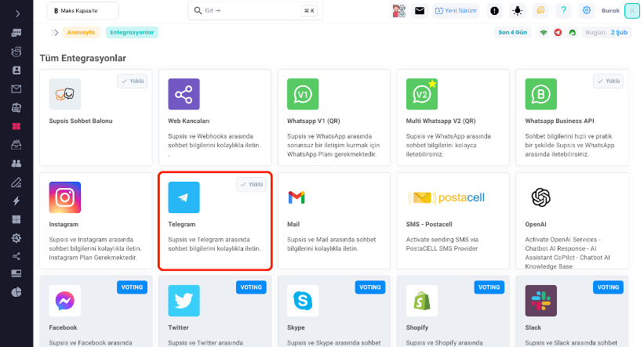Open the four-square grid icon in sidebar
Image resolution: width=644 pixels, height=347 pixels.
point(16,219)
